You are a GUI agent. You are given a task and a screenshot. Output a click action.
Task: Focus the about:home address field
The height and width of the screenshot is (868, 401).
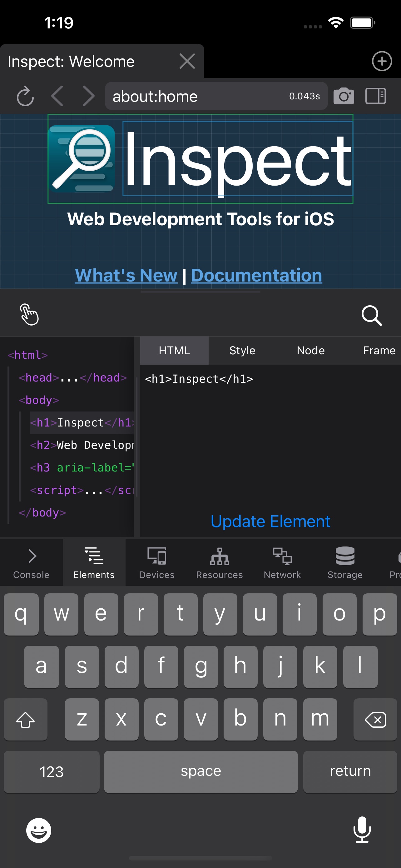216,96
